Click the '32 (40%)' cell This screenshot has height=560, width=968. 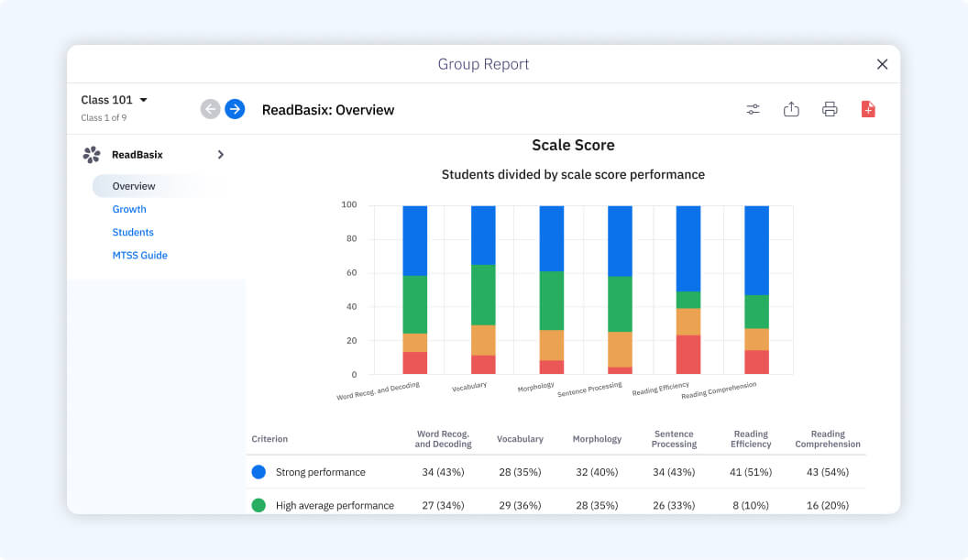pyautogui.click(x=597, y=472)
